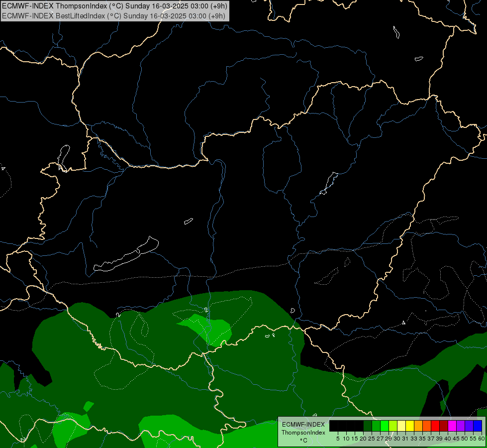
Task: Select the violet 50-55 legend swatch
Action: point(469,426)
